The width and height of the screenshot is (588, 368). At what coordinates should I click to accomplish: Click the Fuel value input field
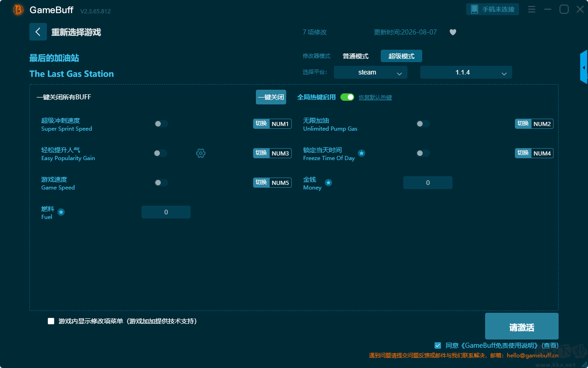pos(166,212)
